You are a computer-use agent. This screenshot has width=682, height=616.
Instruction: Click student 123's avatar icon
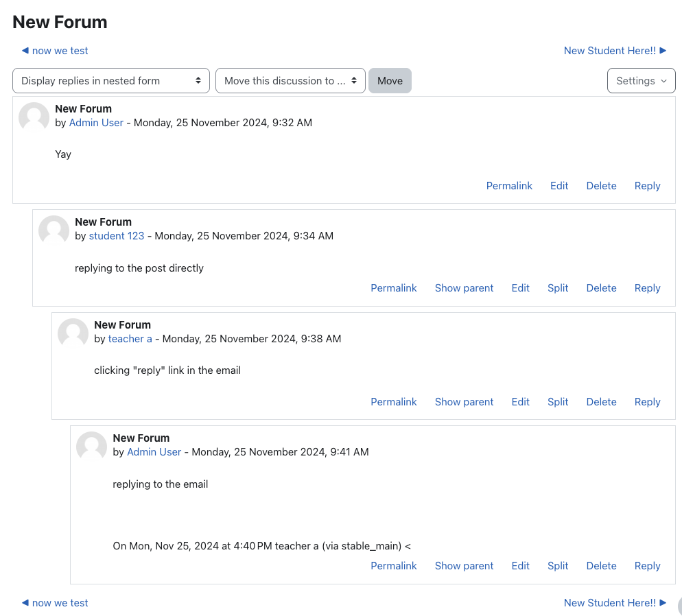tap(54, 231)
